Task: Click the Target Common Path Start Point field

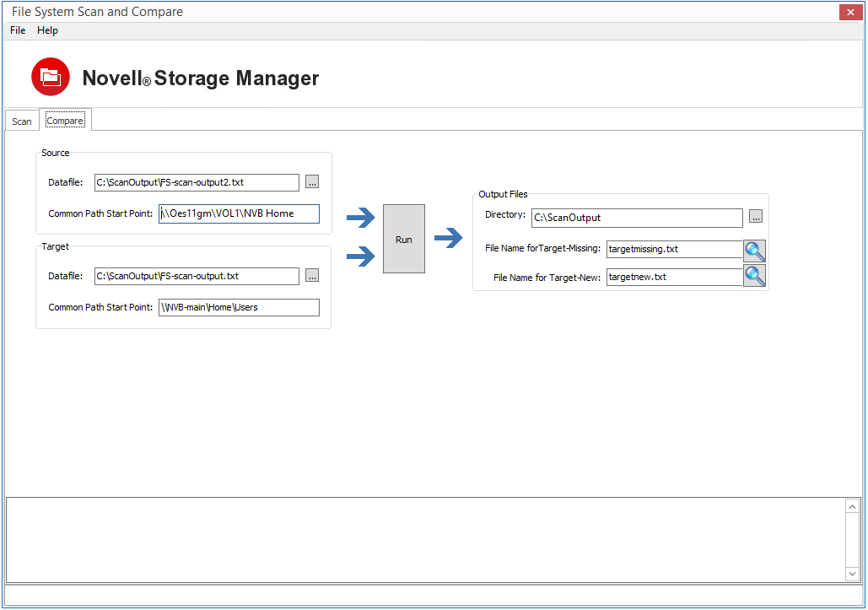Action: click(x=239, y=307)
